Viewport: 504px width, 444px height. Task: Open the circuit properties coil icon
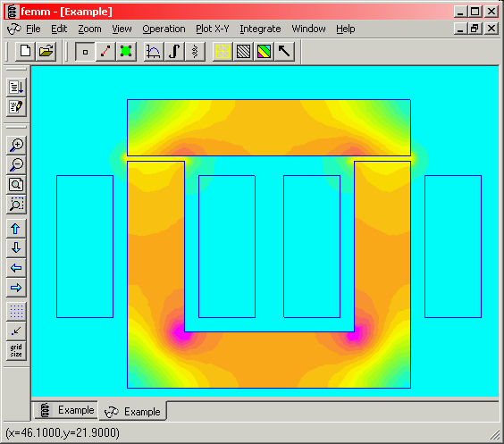point(195,52)
